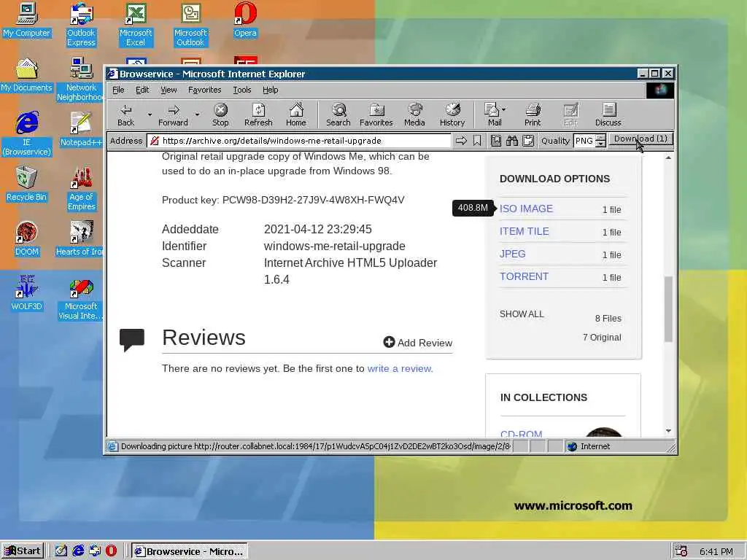
Task: Open the Start menu
Action: click(x=23, y=551)
